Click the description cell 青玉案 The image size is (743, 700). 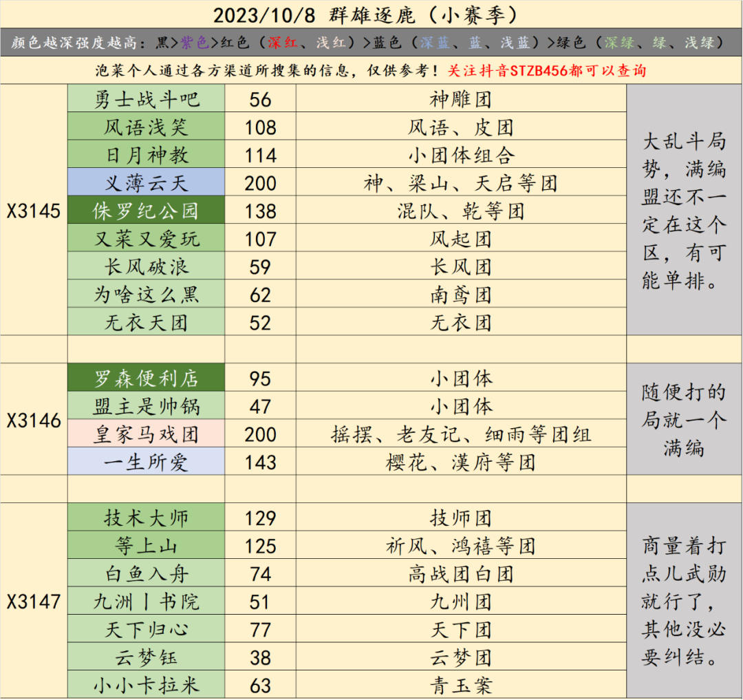pos(461,685)
